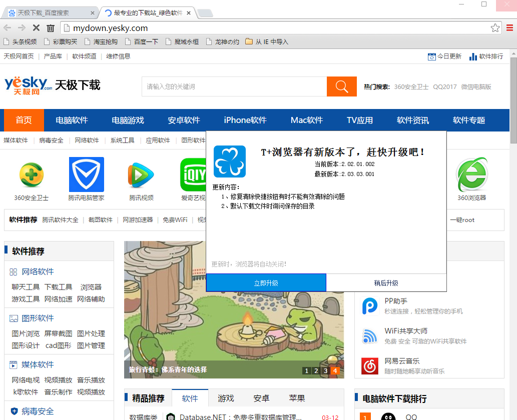517x420 pixels.
Task: Switch to the 苹果 tab in 精品推荐
Action: 297,398
